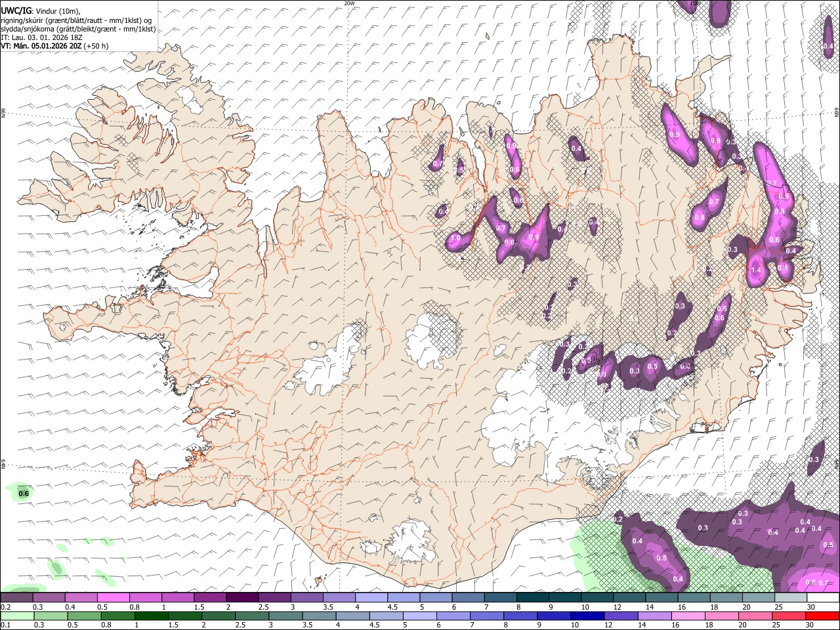The width and height of the screenshot is (840, 630).
Task: Click the 1.7 snowfall value on northeast coast
Action: click(772, 184)
